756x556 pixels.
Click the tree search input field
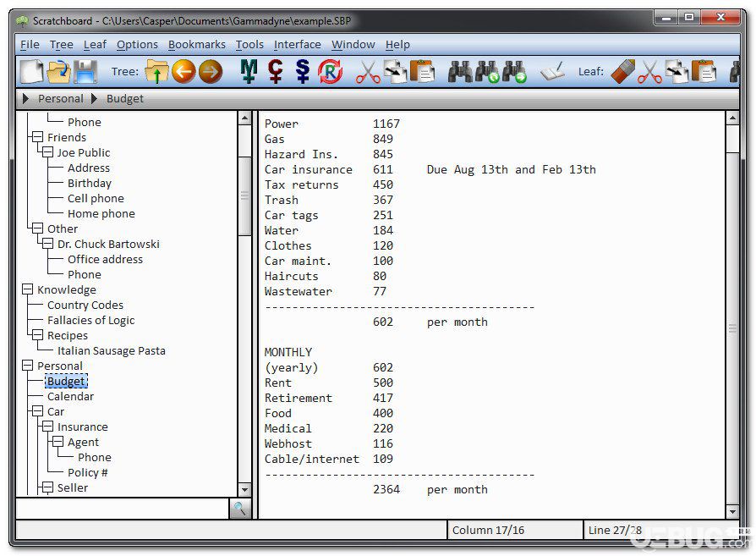123,509
